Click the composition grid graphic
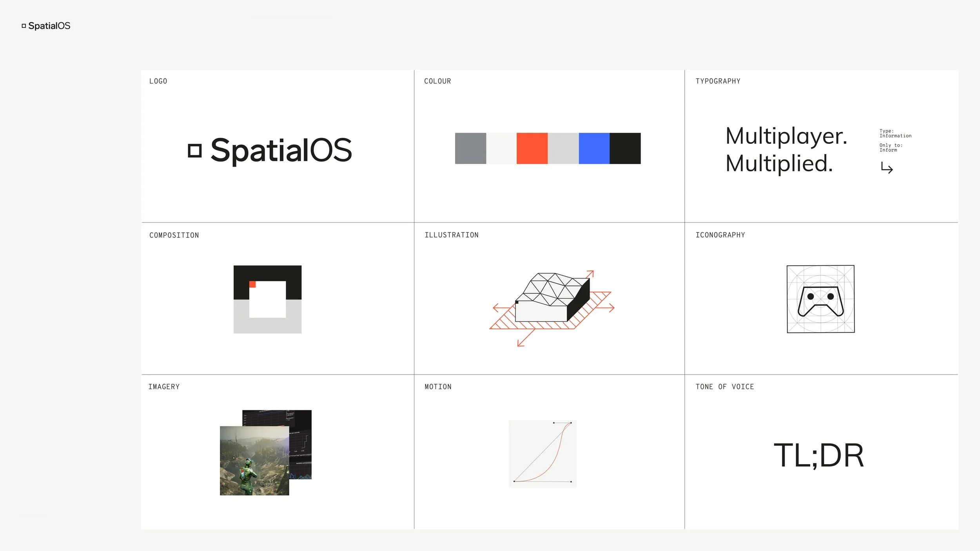This screenshot has height=551, width=980. click(267, 300)
